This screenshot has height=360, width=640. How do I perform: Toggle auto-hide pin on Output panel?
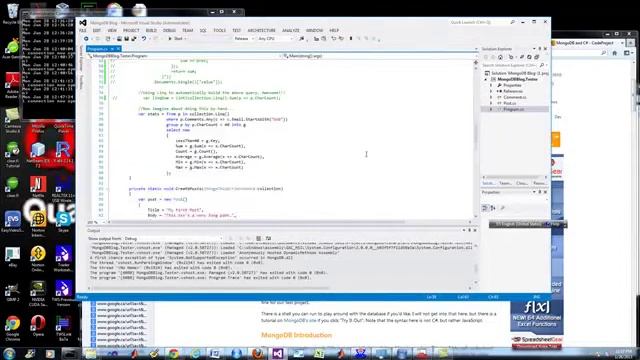coord(469,231)
